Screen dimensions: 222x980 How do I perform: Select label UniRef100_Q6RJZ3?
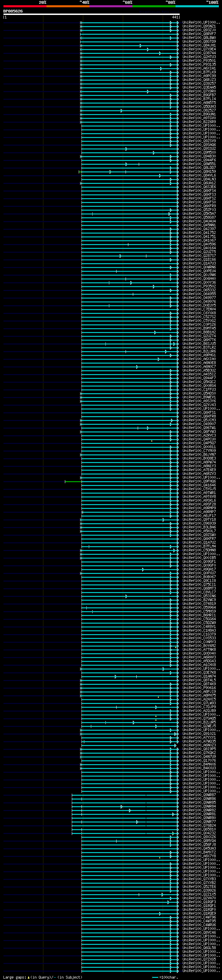(x=199, y=80)
